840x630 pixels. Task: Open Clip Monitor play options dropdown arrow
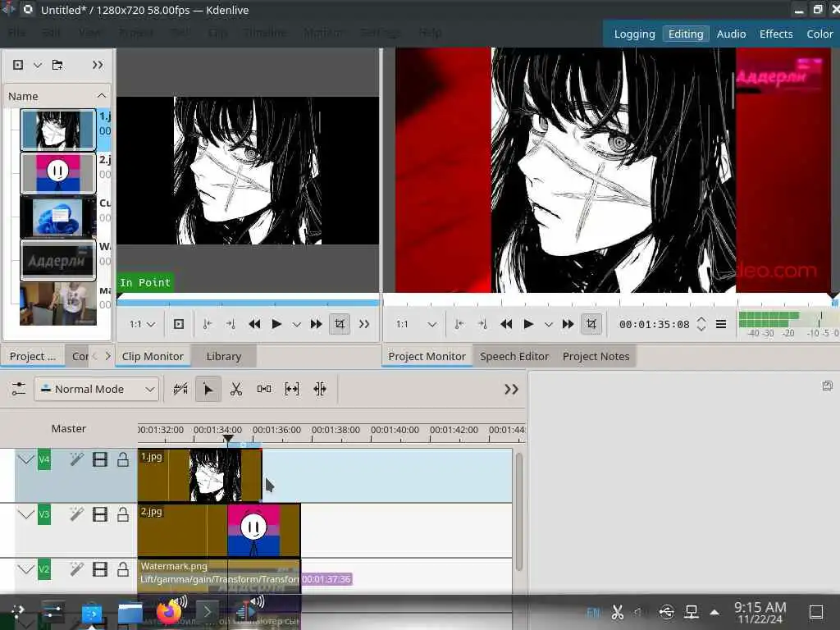point(296,325)
